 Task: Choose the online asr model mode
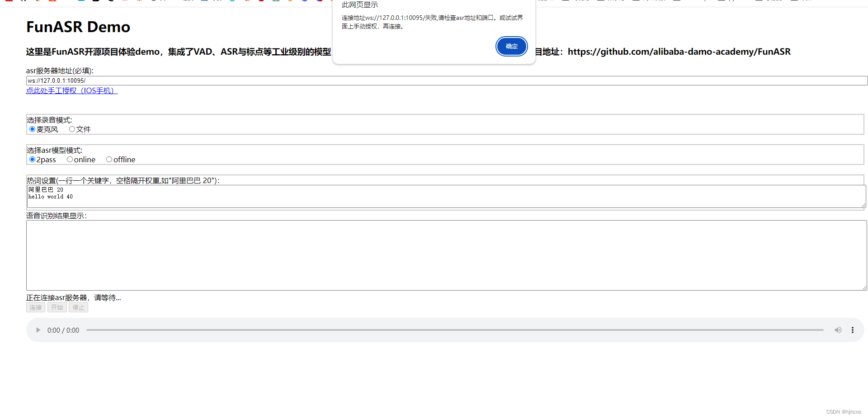tap(70, 160)
